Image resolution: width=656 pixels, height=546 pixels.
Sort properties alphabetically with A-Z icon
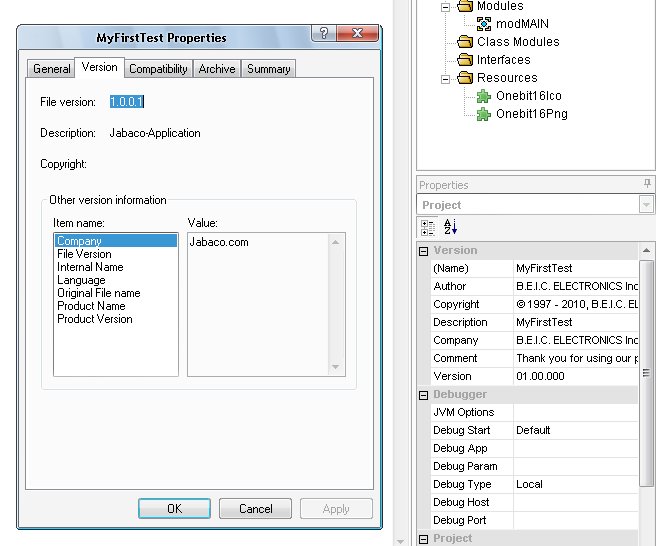click(x=450, y=227)
